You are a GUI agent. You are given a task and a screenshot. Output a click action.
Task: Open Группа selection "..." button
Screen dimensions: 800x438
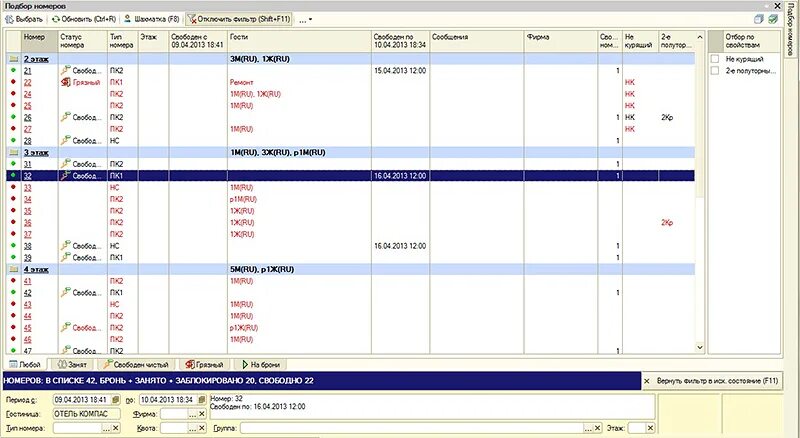pyautogui.click(x=588, y=428)
